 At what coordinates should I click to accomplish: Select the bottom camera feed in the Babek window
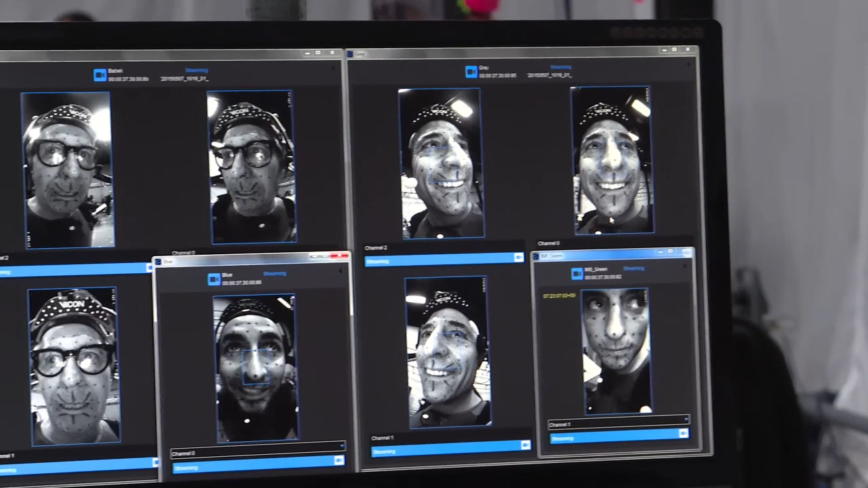[x=74, y=366]
